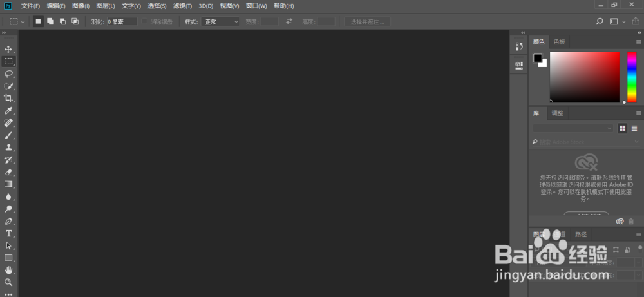Click the rainbow hue slider bar

pyautogui.click(x=632, y=77)
